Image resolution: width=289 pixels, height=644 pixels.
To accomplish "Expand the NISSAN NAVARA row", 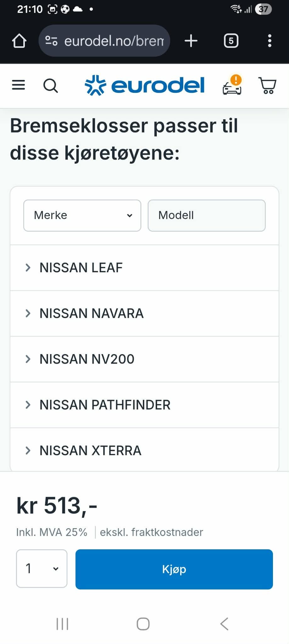I will click(144, 314).
